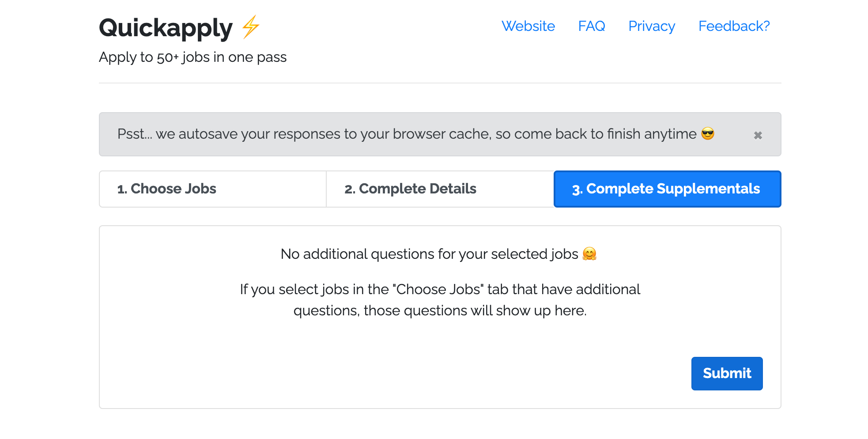Click the supplemental questions instruction text

tap(439, 299)
